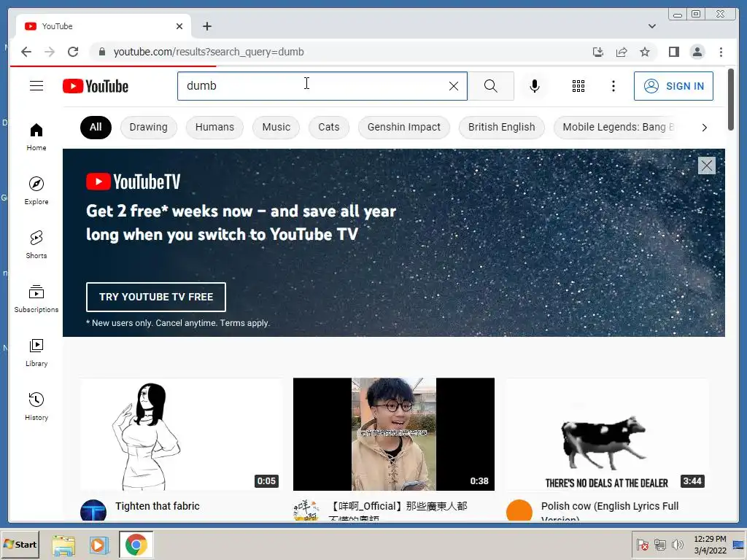Open a new tab with the plus

click(x=206, y=26)
